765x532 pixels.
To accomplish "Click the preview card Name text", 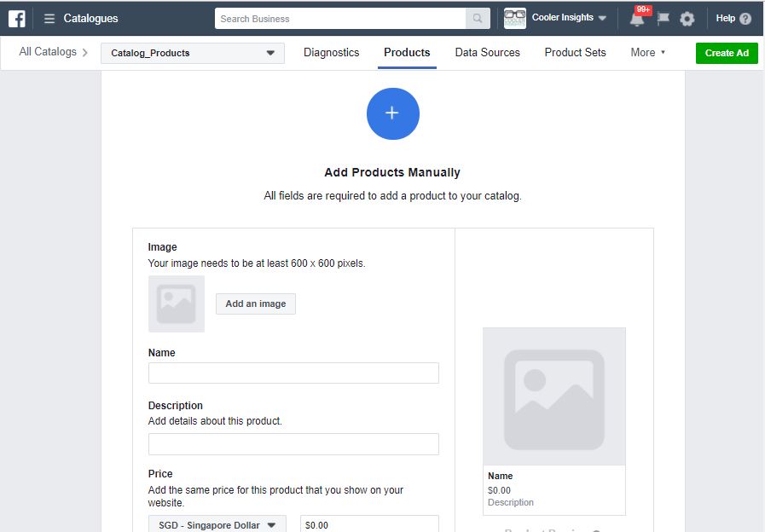I will [x=500, y=476].
